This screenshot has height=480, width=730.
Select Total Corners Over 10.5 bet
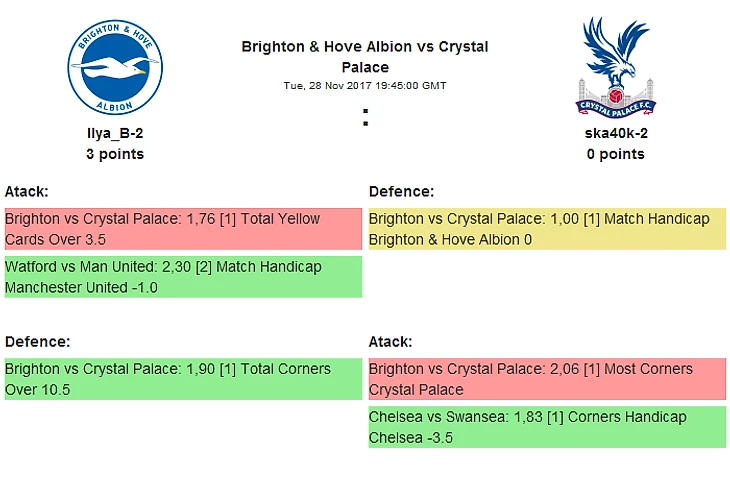pyautogui.click(x=181, y=379)
